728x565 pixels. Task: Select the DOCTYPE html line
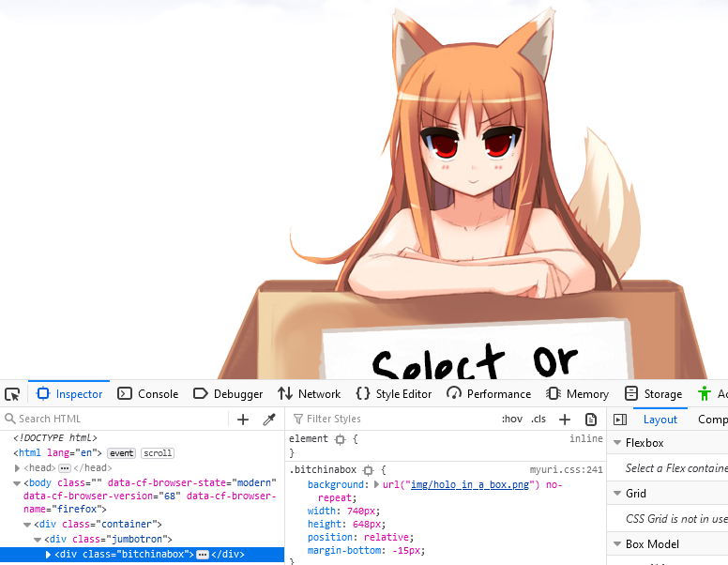click(55, 437)
